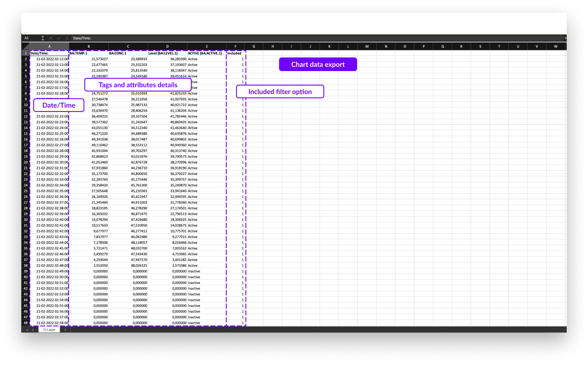The width and height of the screenshot is (588, 383).
Task: Click the left sheet navigation arrow
Action: tap(27, 329)
